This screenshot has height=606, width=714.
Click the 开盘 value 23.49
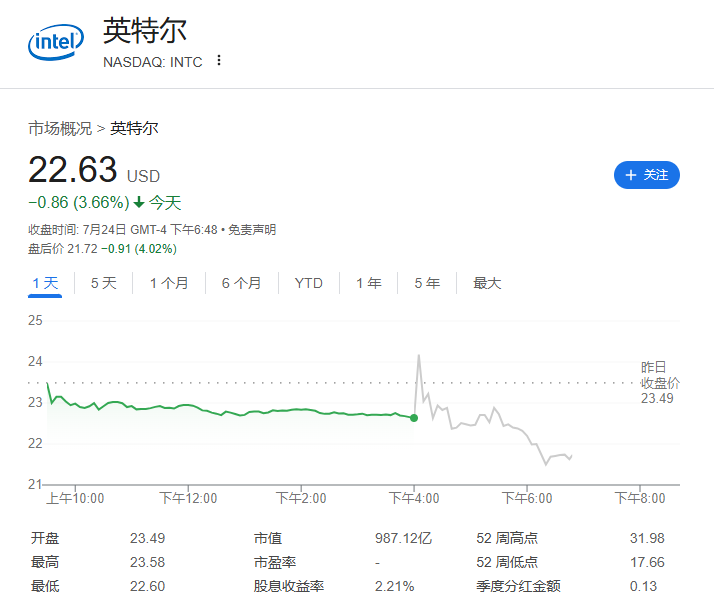pyautogui.click(x=148, y=538)
